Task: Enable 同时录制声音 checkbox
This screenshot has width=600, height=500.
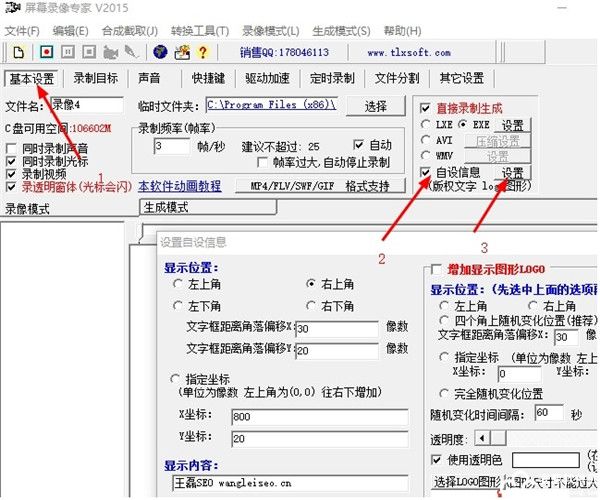Action: pyautogui.click(x=12, y=149)
